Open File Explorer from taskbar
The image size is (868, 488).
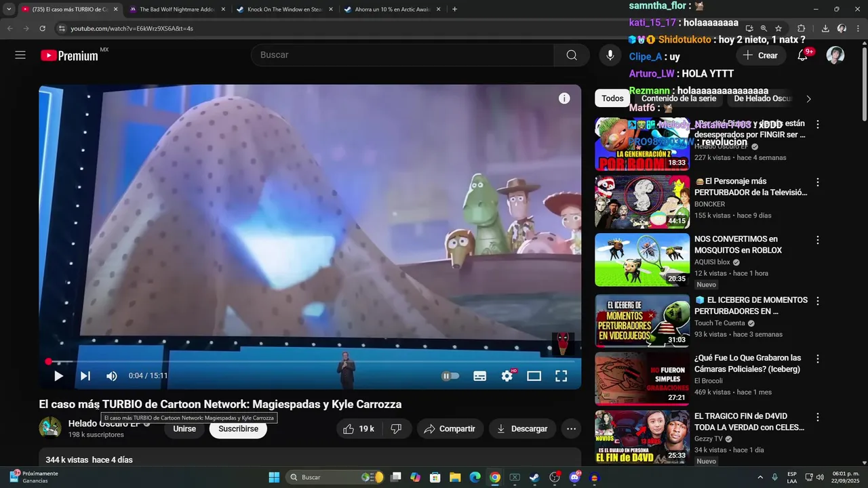(455, 477)
